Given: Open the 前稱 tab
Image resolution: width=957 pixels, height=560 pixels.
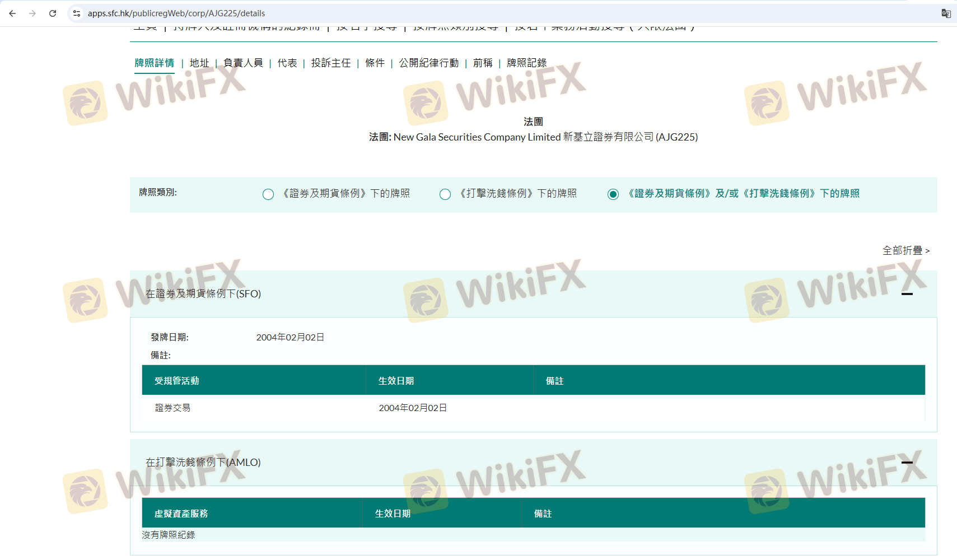Looking at the screenshot, I should click(x=483, y=63).
